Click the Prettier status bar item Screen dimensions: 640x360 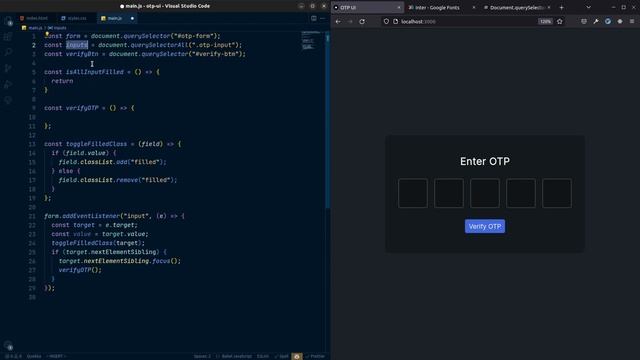315,356
